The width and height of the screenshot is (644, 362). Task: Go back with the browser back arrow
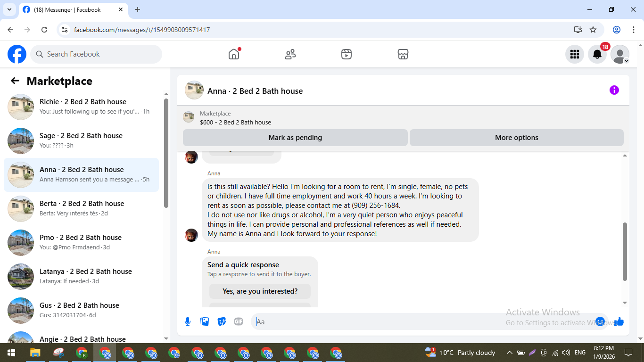pyautogui.click(x=10, y=30)
